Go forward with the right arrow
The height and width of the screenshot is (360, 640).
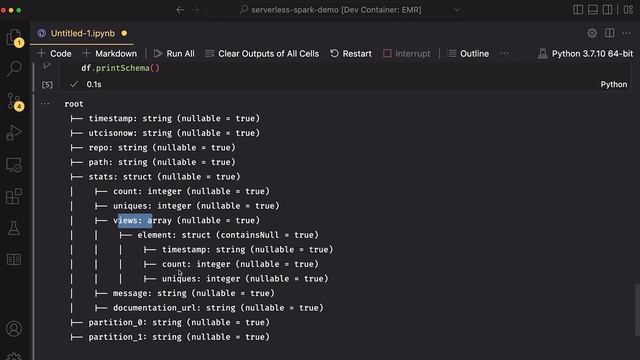pos(195,10)
